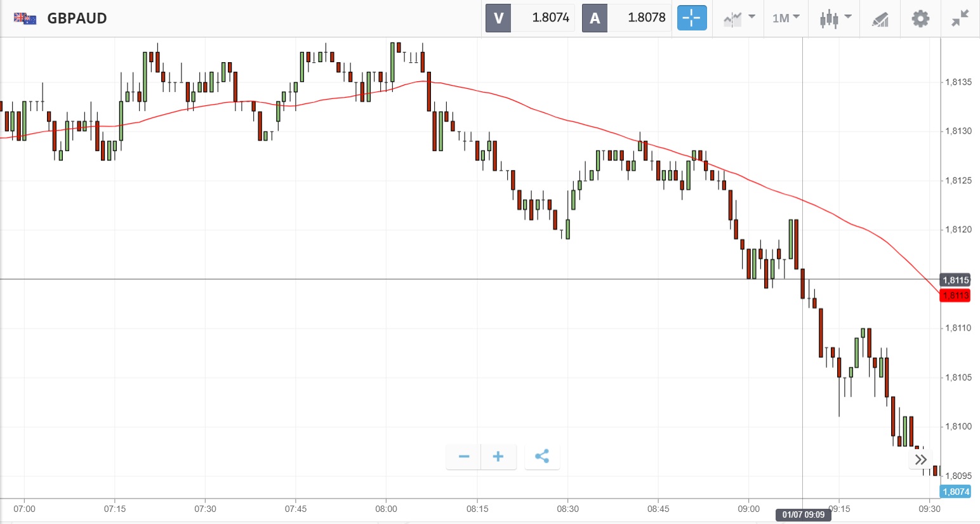Click the V sell button
The width and height of the screenshot is (980, 524).
coord(498,18)
